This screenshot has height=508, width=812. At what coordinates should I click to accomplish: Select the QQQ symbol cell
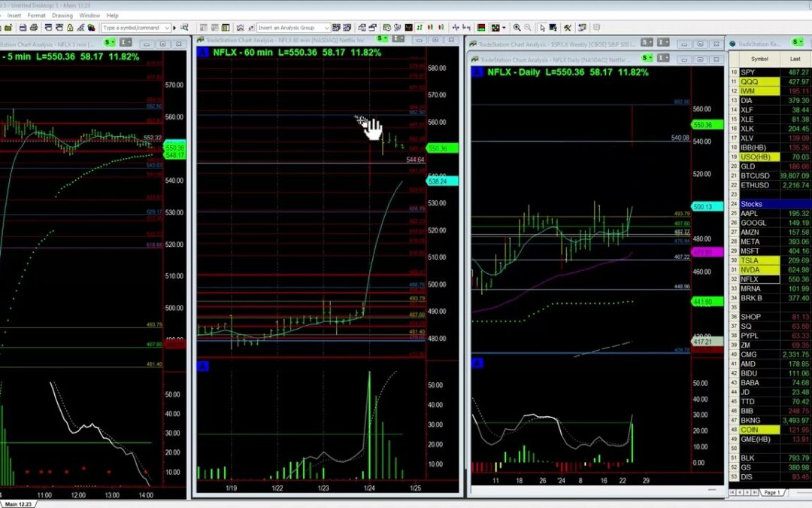[759, 82]
